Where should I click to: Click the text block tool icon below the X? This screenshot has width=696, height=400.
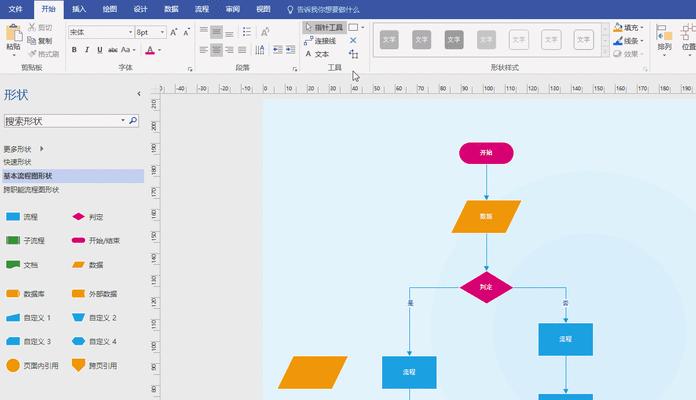[353, 54]
